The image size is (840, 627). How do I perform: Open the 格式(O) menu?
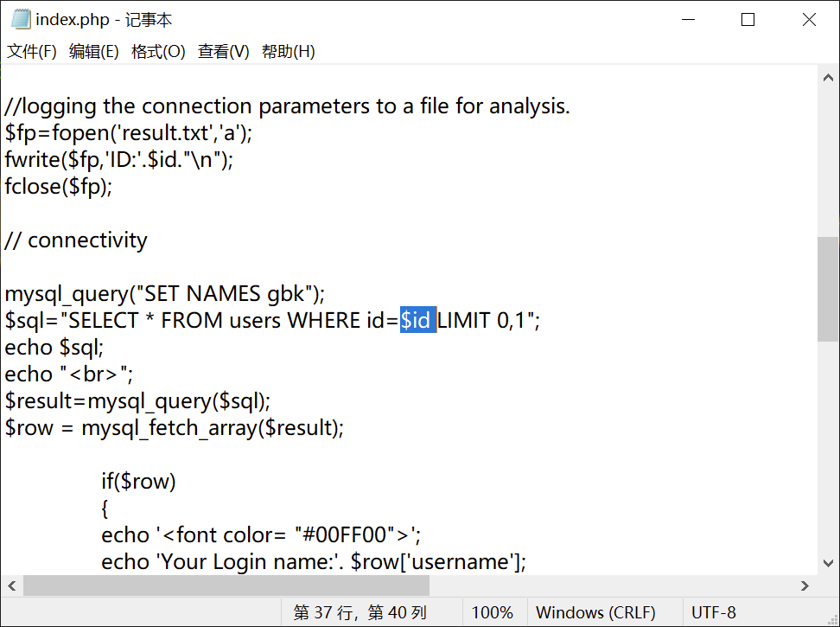click(x=158, y=51)
